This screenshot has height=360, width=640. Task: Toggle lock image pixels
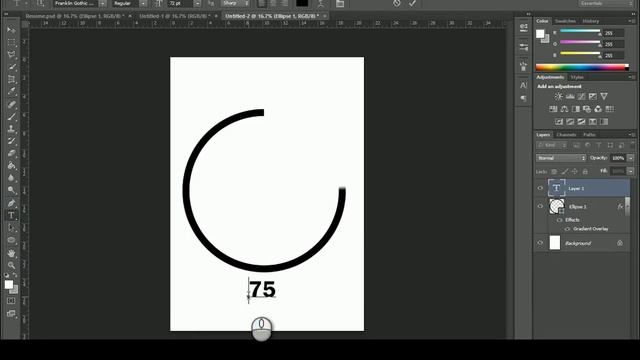coord(564,171)
